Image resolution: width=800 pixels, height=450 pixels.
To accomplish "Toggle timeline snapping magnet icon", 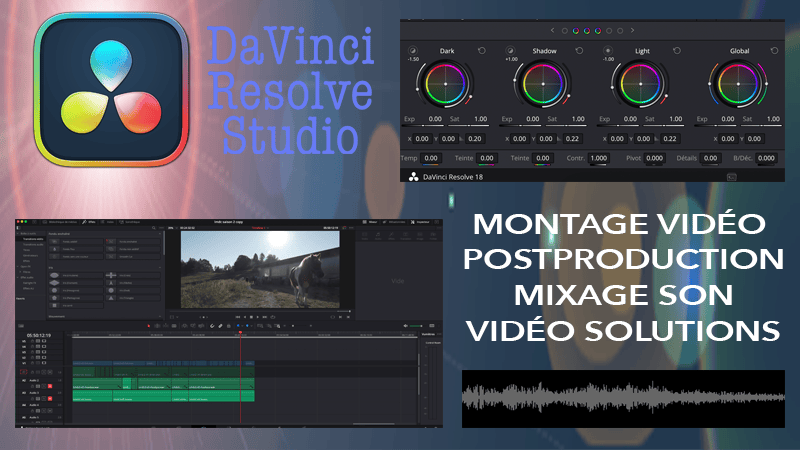I will click(x=212, y=326).
